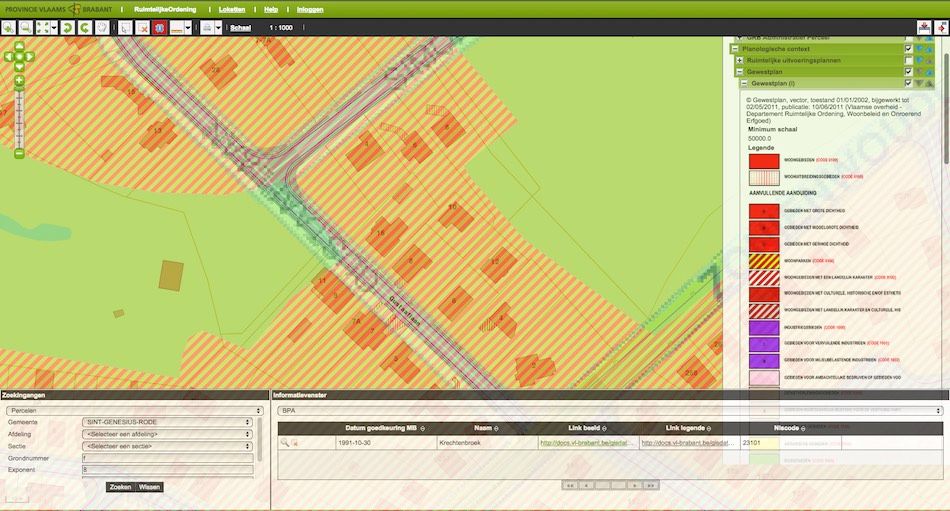Click the Schaal scale link
Image resolution: width=950 pixels, height=511 pixels.
241,28
